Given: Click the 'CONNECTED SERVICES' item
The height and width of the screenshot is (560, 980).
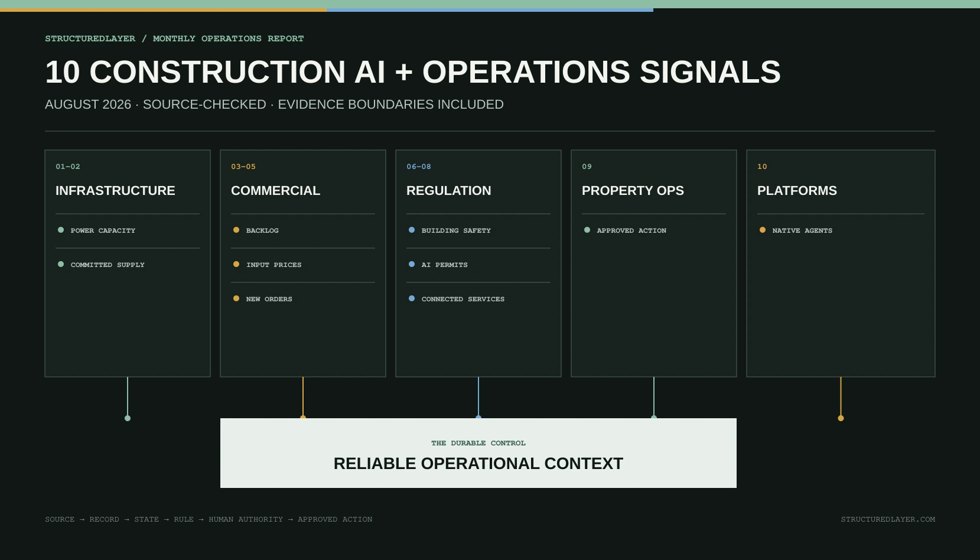Looking at the screenshot, I should 463,299.
